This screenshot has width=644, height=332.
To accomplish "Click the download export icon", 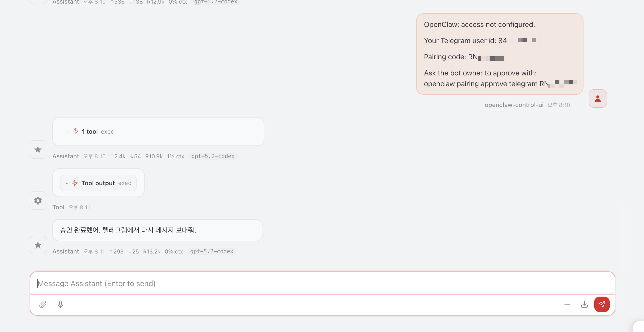I will point(585,304).
